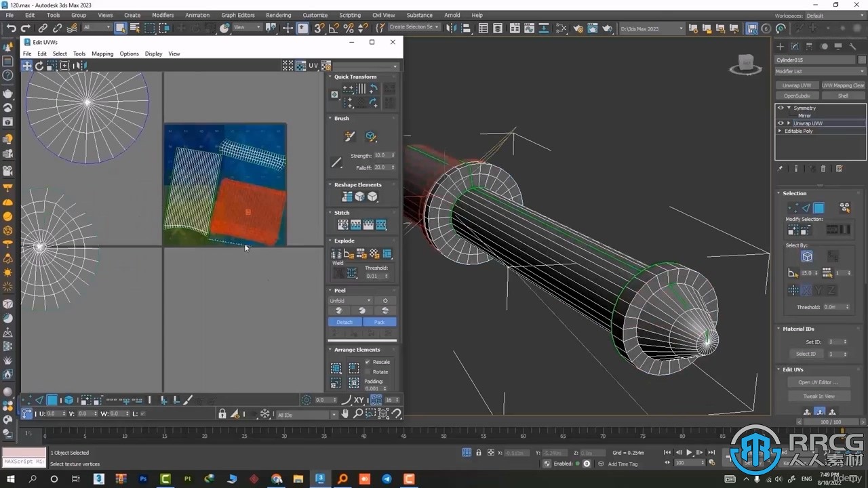This screenshot has height=488, width=868.
Task: Toggle the Enabled radio in status bar
Action: coord(587,464)
